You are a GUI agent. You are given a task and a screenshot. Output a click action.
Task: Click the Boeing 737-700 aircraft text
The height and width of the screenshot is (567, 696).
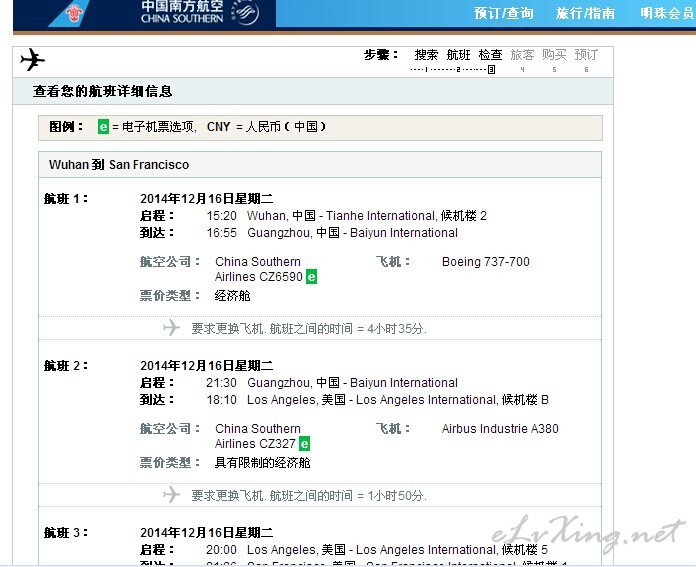485,262
